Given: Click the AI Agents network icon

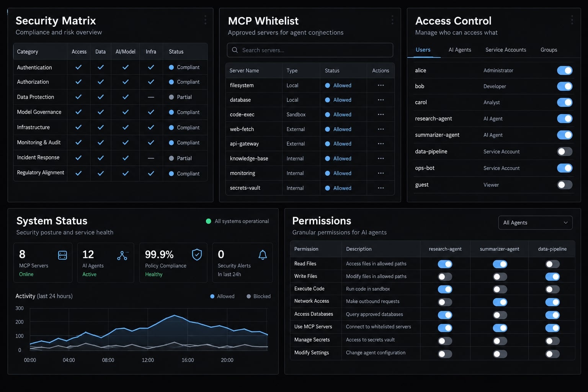Looking at the screenshot, I should click(122, 255).
